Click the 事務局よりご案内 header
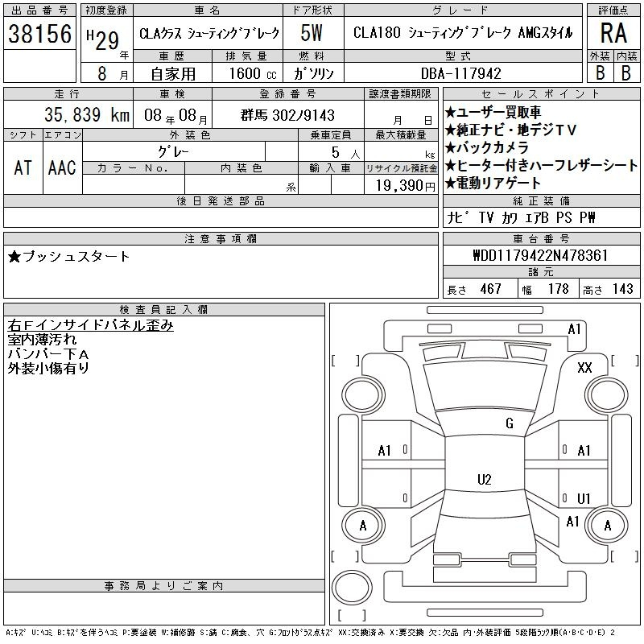The image size is (644, 644). click(x=163, y=586)
